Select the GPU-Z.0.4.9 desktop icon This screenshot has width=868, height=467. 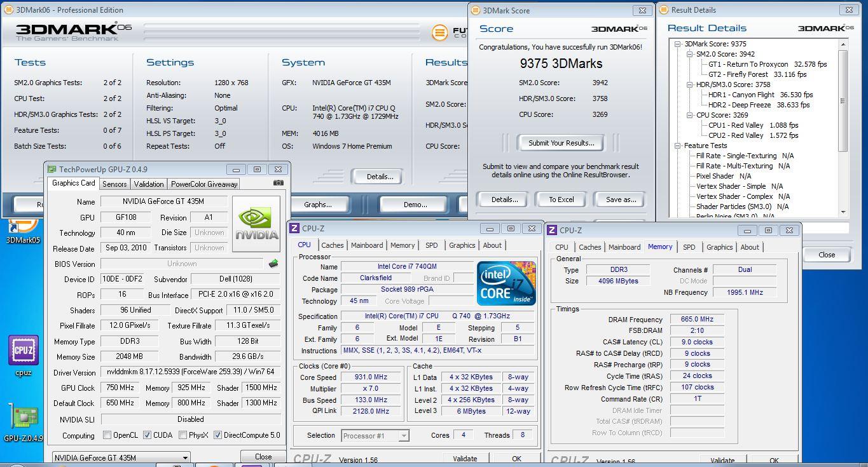point(24,422)
